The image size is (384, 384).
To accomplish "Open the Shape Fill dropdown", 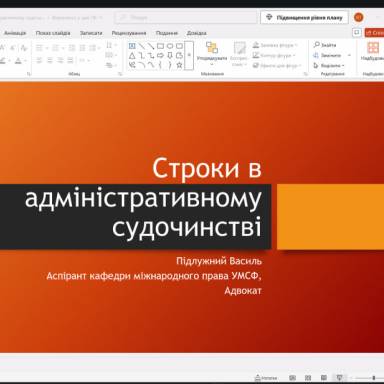I will click(275, 45).
